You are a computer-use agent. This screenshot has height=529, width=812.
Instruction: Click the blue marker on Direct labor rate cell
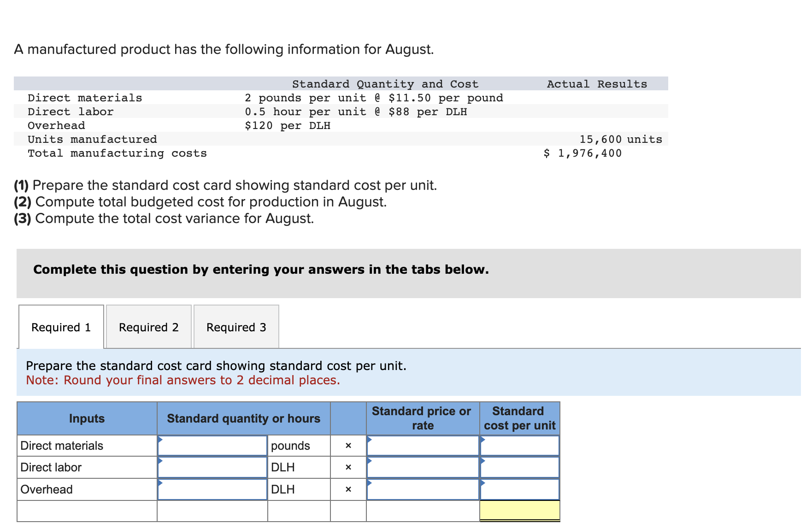(370, 461)
